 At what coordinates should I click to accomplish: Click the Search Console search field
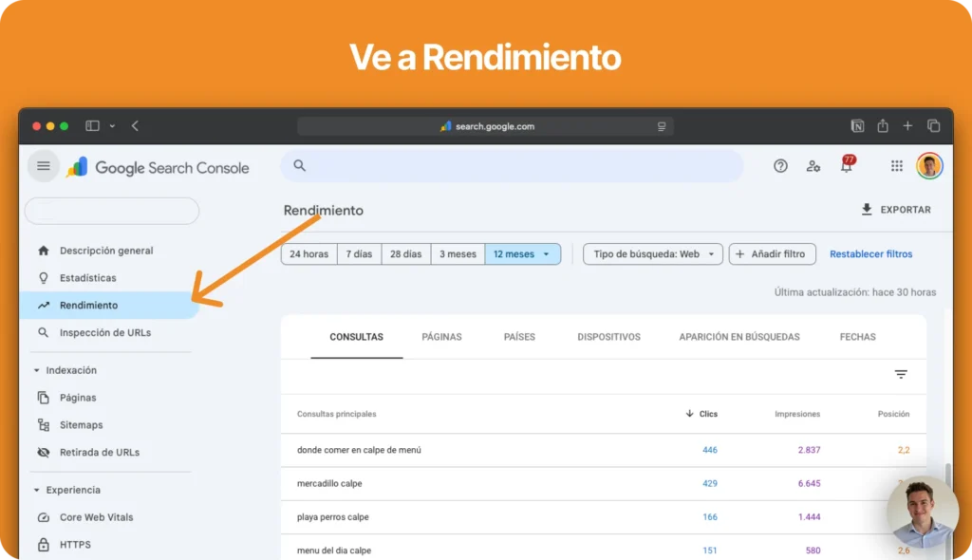tap(513, 166)
